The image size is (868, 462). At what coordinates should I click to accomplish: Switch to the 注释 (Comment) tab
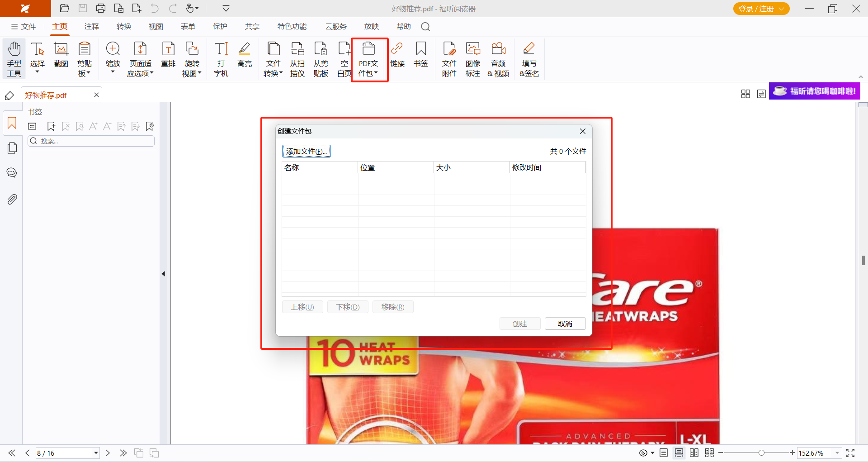(x=92, y=27)
